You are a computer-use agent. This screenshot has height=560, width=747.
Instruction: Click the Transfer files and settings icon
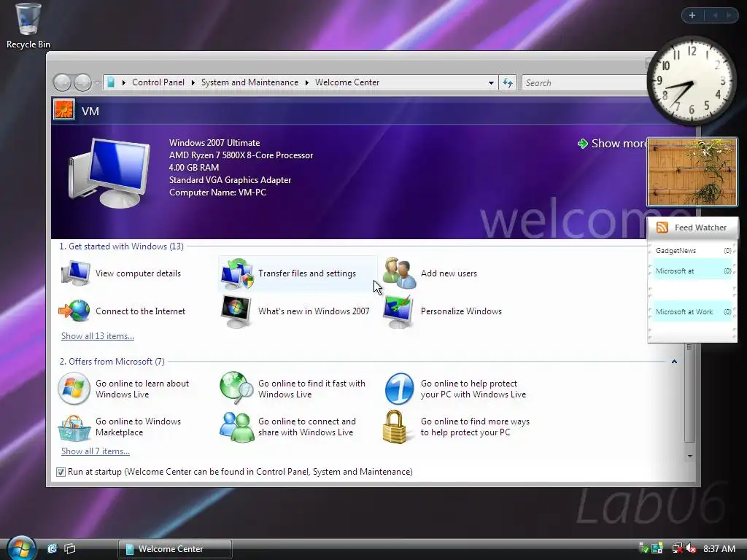pyautogui.click(x=237, y=273)
